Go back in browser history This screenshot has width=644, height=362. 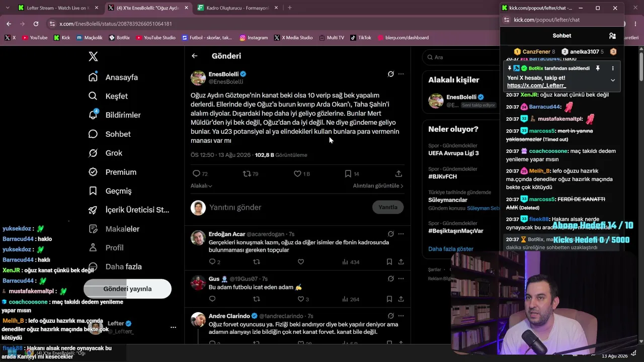[x=9, y=24]
